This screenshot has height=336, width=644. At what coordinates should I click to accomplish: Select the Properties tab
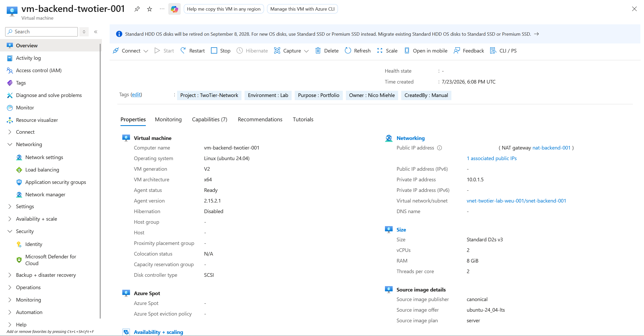click(133, 120)
